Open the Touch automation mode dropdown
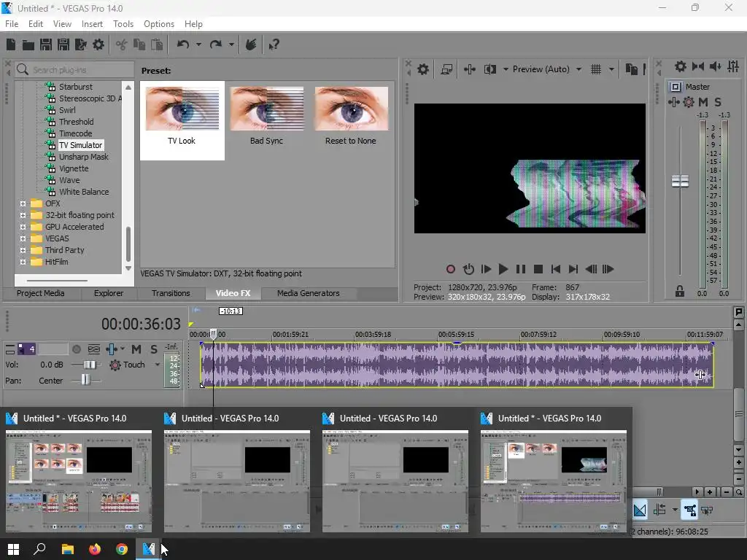The width and height of the screenshot is (747, 560). click(x=158, y=365)
